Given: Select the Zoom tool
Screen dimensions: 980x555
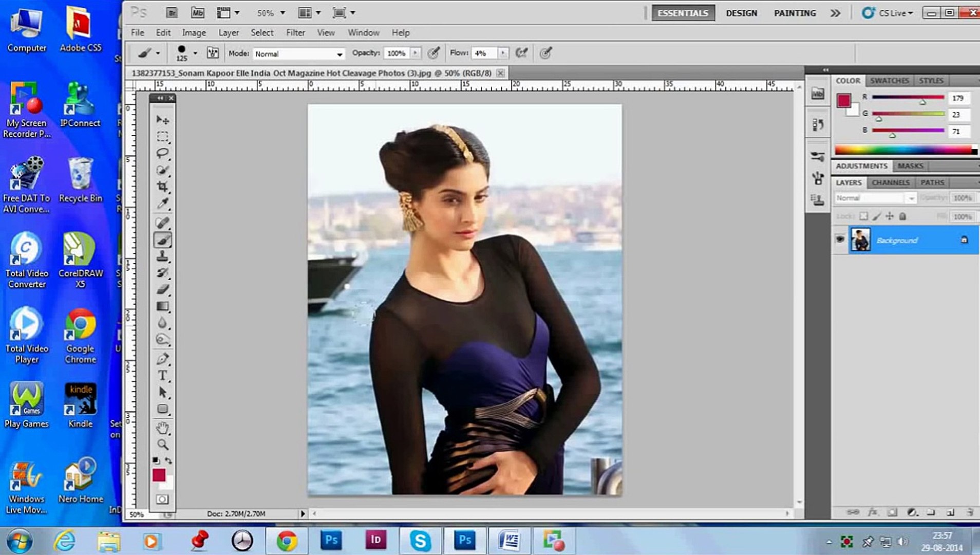Looking at the screenshot, I should tap(162, 445).
